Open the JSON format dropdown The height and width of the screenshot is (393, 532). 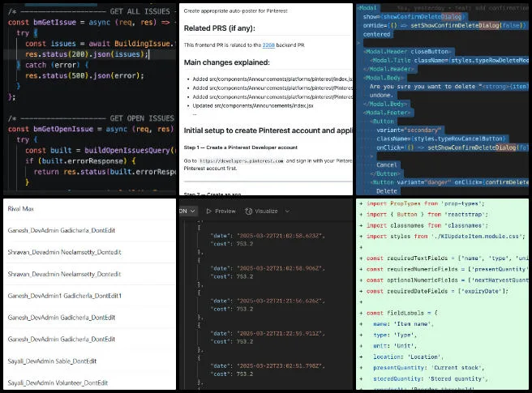pos(187,211)
